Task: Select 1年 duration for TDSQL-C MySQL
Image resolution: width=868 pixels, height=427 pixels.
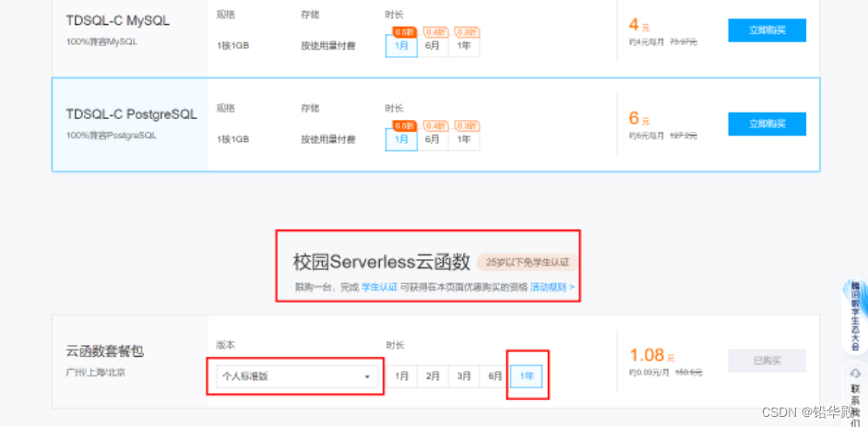Action: [x=464, y=46]
